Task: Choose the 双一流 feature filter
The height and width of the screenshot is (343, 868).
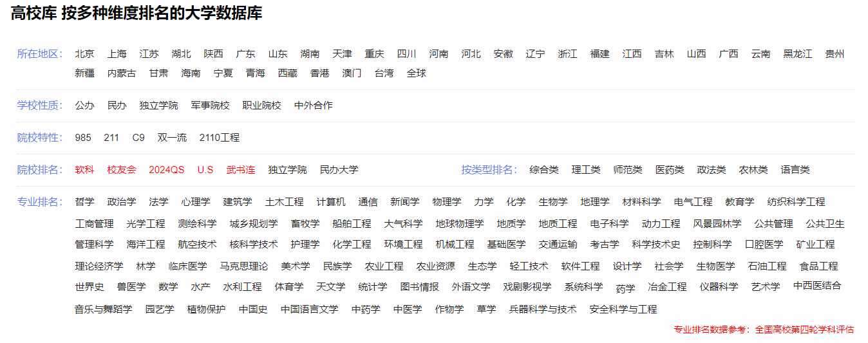Action: pos(172,138)
